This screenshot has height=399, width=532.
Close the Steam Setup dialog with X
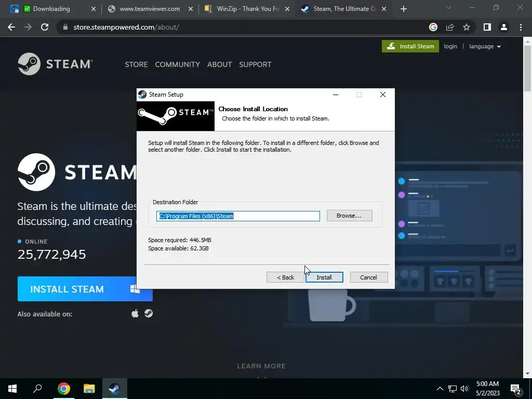[383, 95]
